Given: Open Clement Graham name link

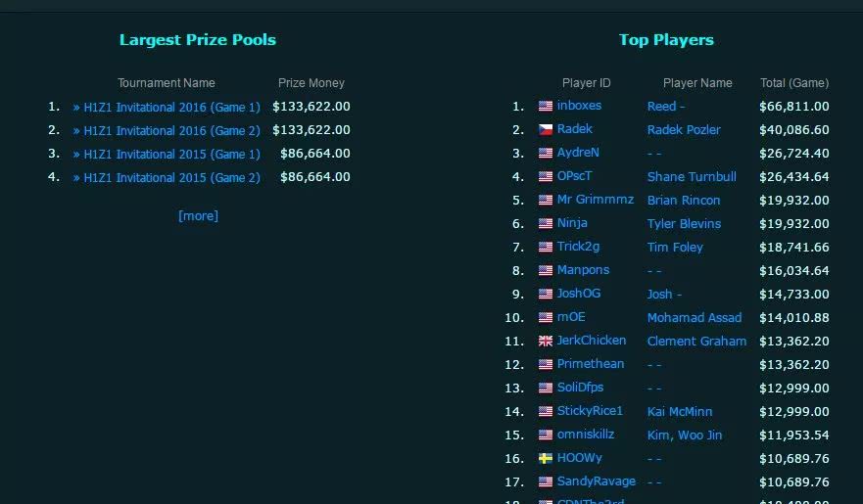Looking at the screenshot, I should (696, 342).
